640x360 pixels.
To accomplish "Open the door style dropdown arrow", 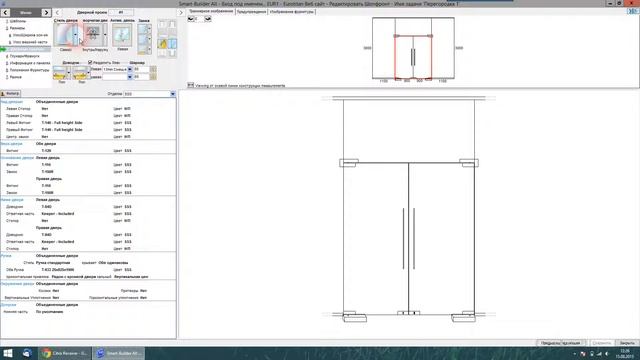I will tap(75, 35).
